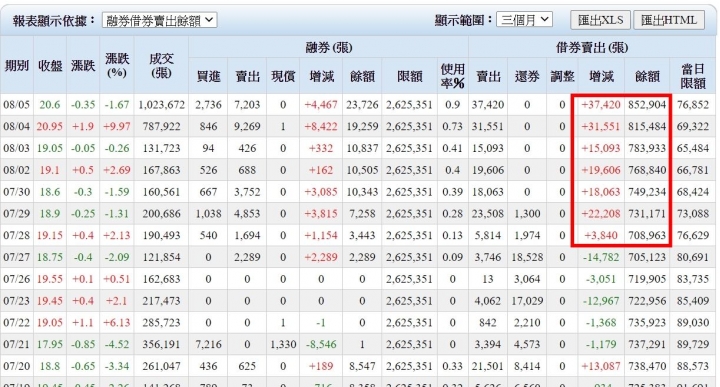
Task: Click the 76,852 daily limit cell
Action: [692, 105]
